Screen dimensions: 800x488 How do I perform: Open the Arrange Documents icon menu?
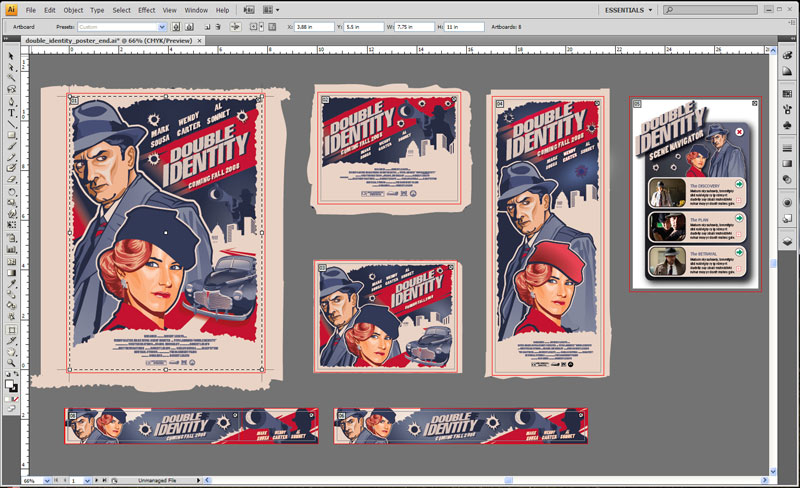271,9
